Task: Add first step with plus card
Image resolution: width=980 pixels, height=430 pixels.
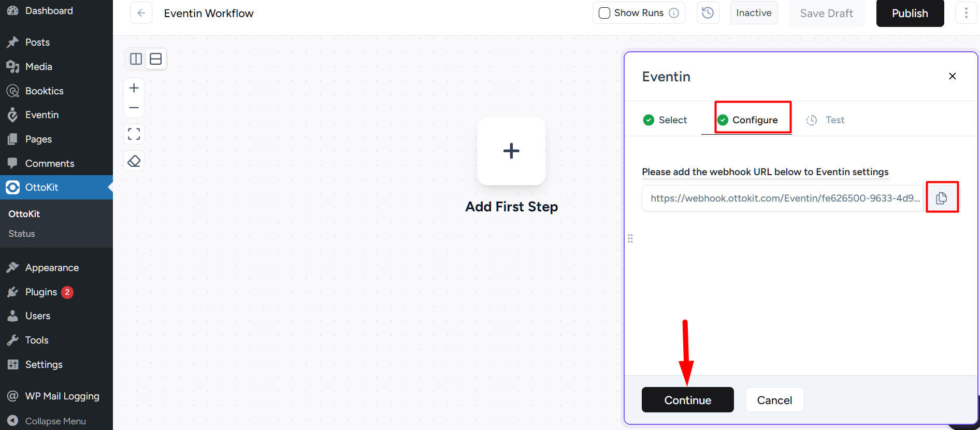Action: click(511, 151)
